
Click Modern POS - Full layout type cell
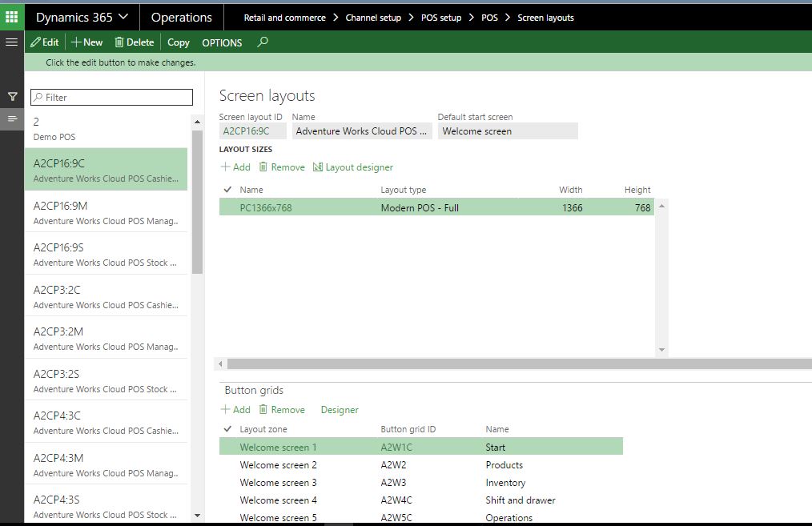pos(420,207)
